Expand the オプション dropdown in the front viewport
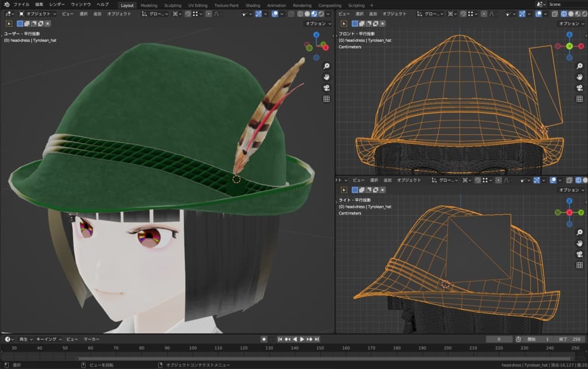 click(571, 24)
